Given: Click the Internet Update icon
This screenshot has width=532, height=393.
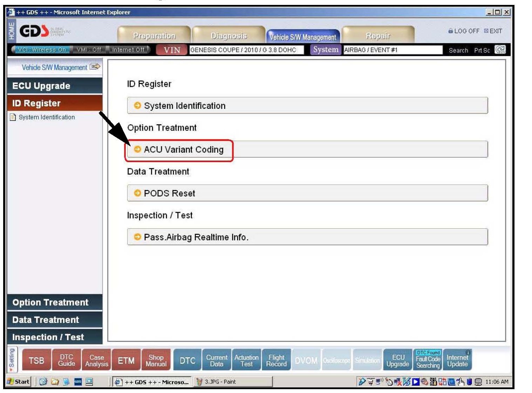Looking at the screenshot, I should [x=457, y=360].
